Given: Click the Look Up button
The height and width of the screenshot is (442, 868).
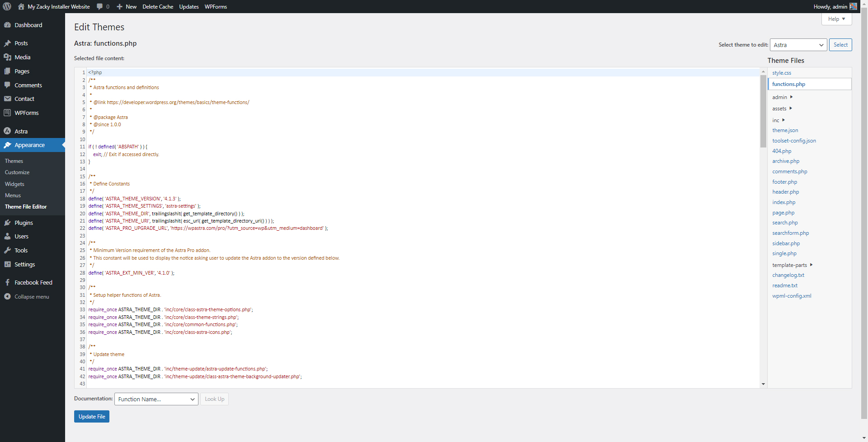Looking at the screenshot, I should (x=214, y=399).
